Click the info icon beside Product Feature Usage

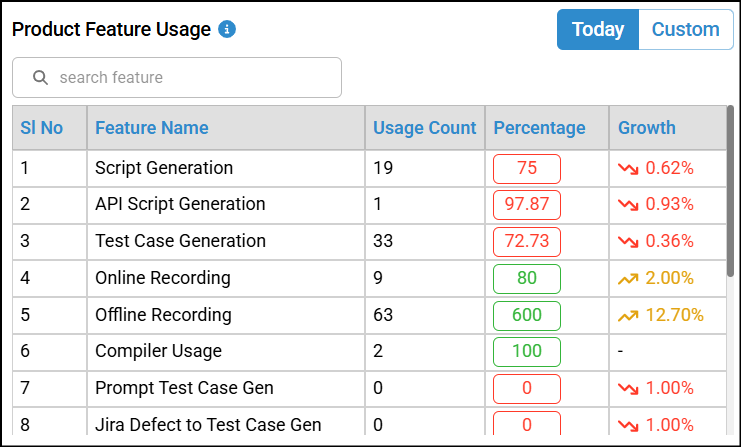coord(227,29)
